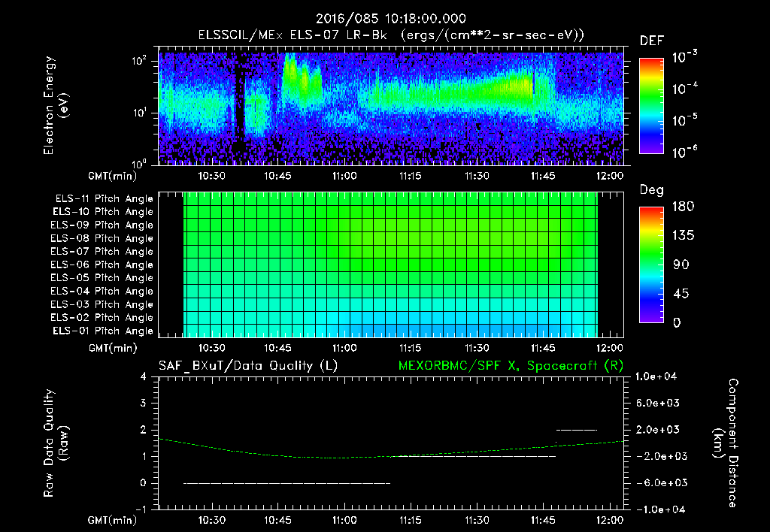Click the 1.0e+04 tick on distance axis
Viewport: 770px width, 532px height.
pyautogui.click(x=656, y=376)
